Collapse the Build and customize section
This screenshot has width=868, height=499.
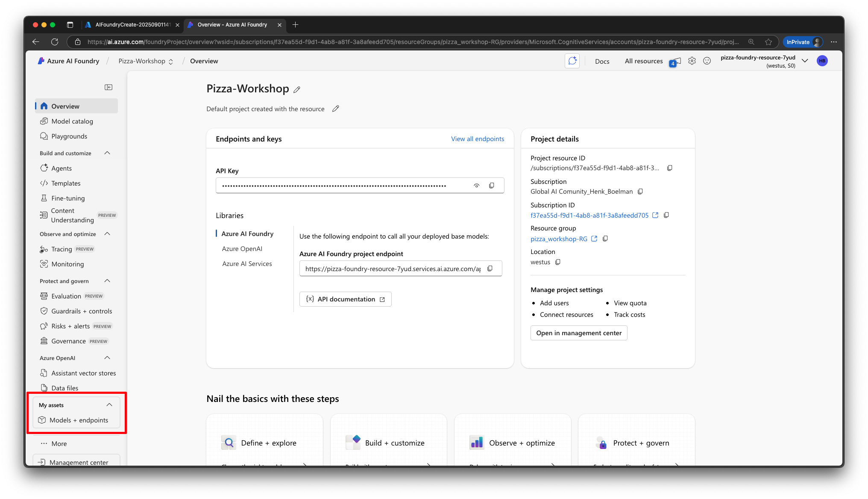coord(107,153)
